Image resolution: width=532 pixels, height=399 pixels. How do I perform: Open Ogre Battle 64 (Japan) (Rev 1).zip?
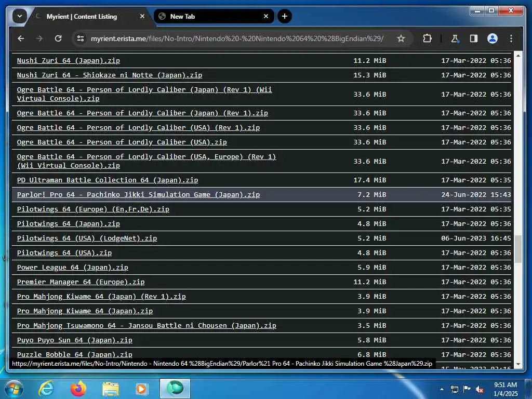pyautogui.click(x=142, y=113)
